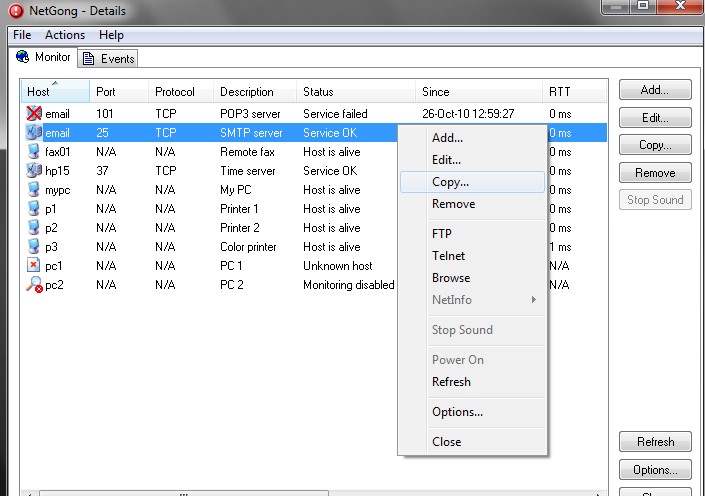Click the hp15 time server icon
The width and height of the screenshot is (705, 496).
click(x=34, y=171)
